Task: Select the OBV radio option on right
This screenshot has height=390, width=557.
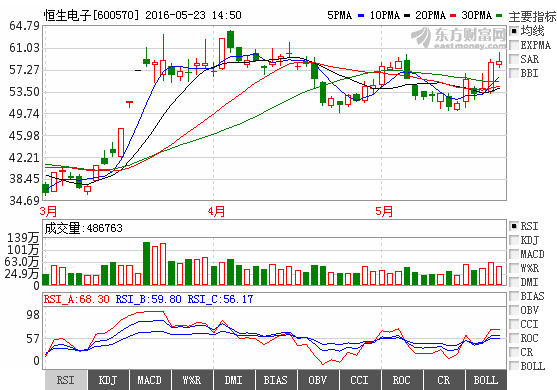Action: (x=514, y=310)
